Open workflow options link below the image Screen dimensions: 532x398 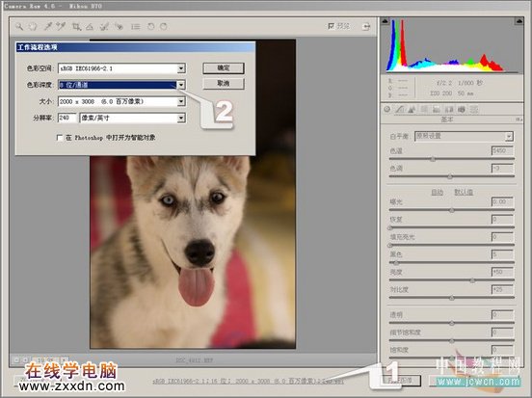click(248, 381)
